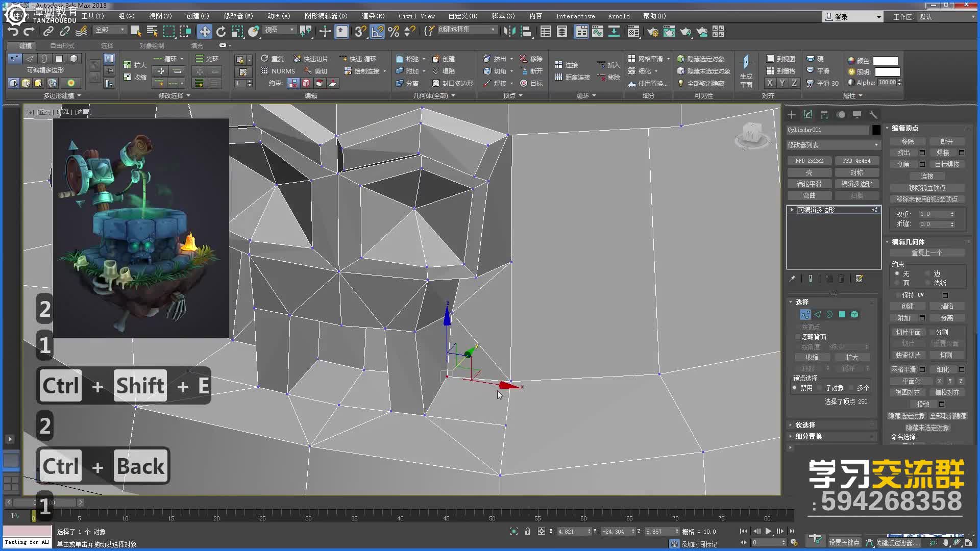This screenshot has height=551, width=980.
Task: Click the mirror tool icon
Action: (509, 32)
